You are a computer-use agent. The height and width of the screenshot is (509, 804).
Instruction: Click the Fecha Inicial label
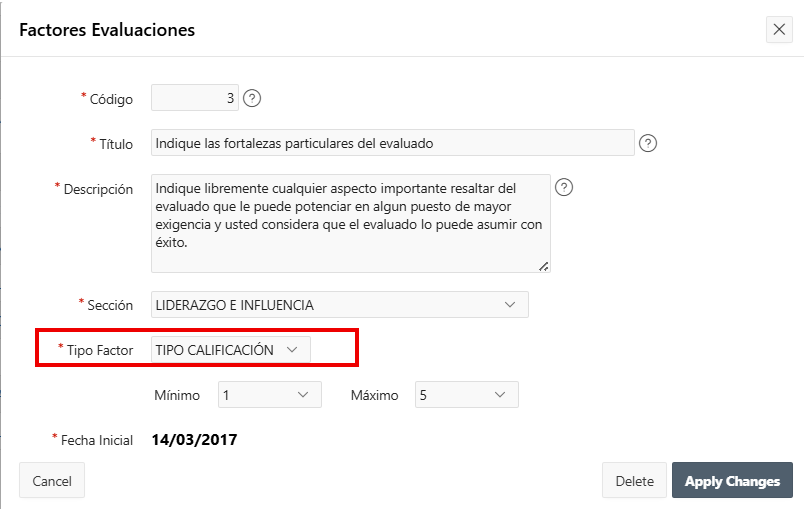tap(96, 440)
